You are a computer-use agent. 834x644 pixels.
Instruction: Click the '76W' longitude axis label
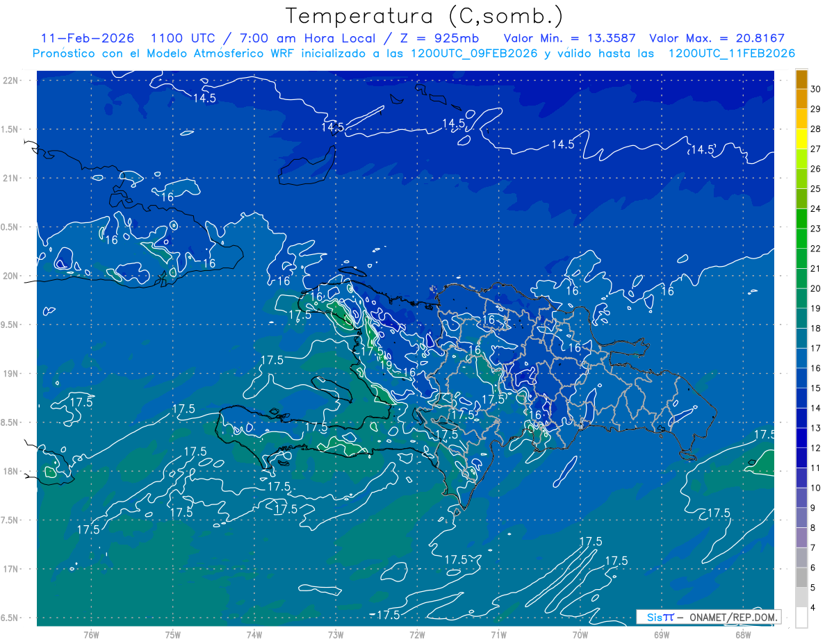(91, 634)
